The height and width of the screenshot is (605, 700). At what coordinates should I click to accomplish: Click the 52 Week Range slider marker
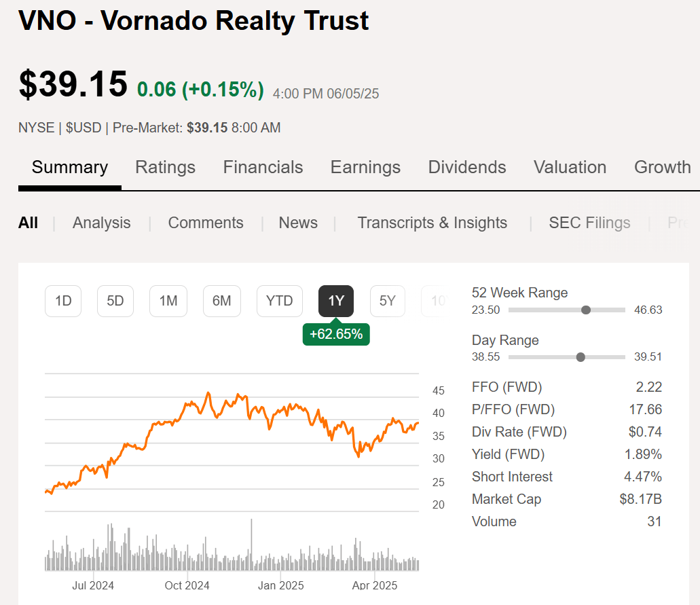pyautogui.click(x=585, y=310)
